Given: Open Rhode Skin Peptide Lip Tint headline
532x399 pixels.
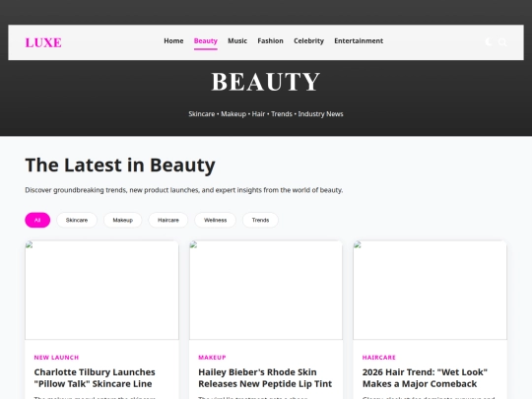Looking at the screenshot, I should 265,378.
